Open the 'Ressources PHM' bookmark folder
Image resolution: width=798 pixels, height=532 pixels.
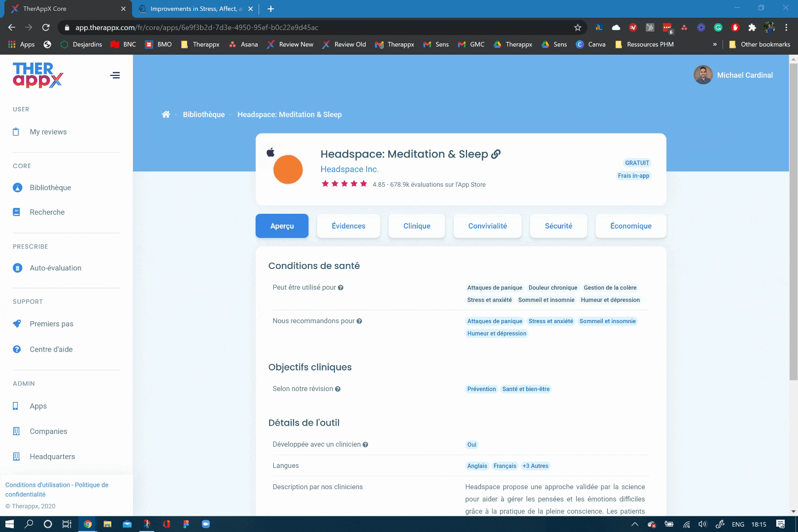tap(644, 44)
